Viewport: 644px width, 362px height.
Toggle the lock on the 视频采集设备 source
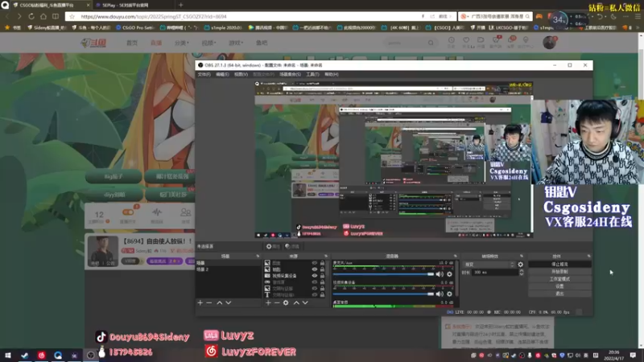click(323, 276)
